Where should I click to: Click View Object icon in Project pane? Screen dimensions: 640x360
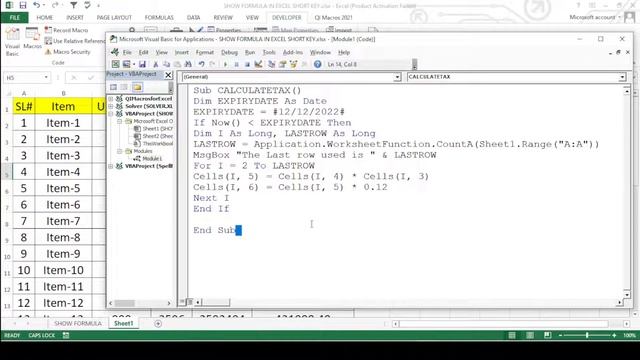pos(124,87)
